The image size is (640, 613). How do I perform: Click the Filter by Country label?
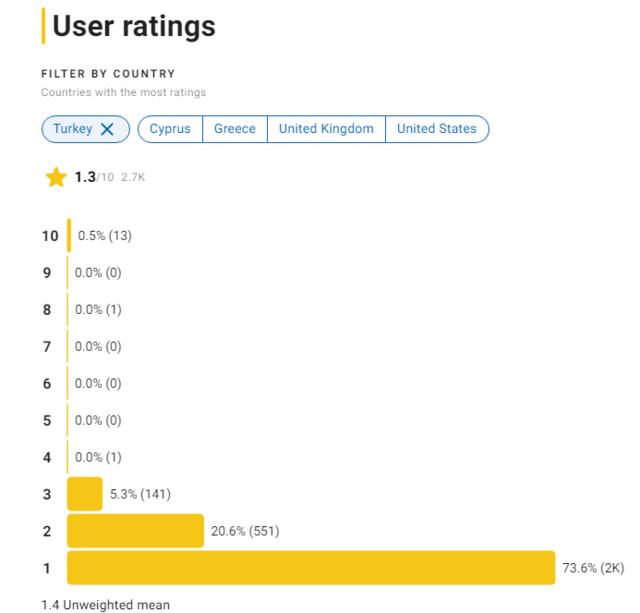click(108, 74)
